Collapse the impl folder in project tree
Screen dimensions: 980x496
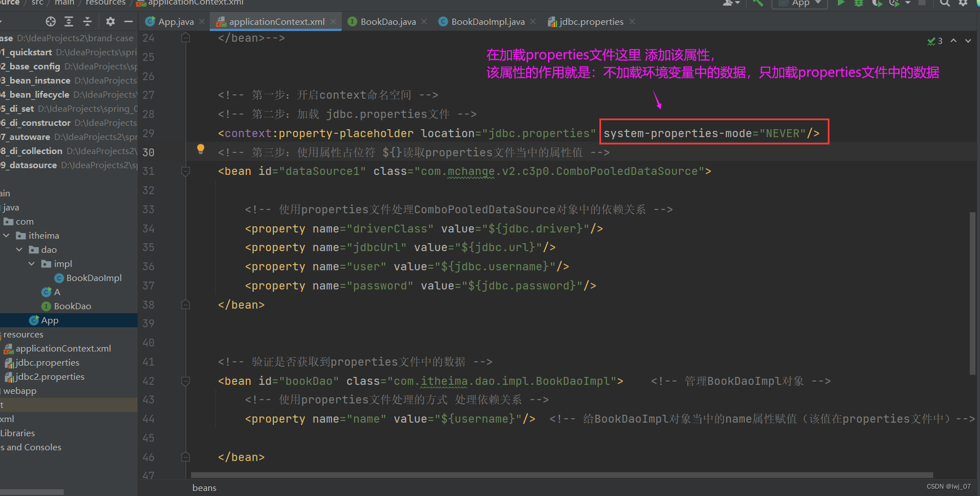pos(32,264)
